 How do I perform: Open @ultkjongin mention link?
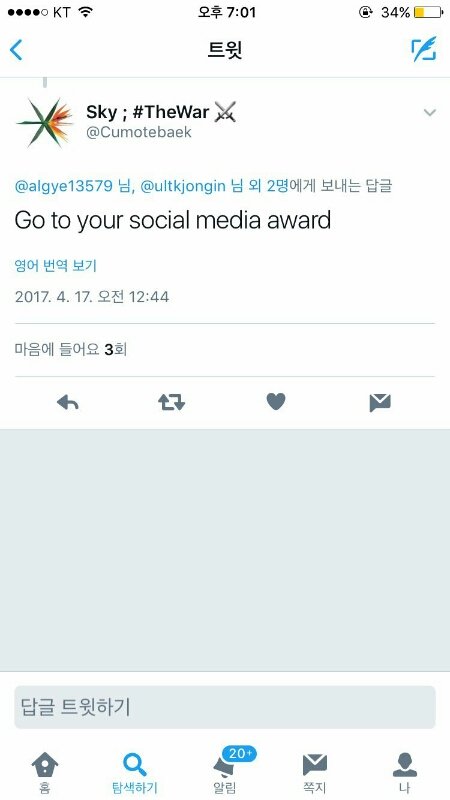click(183, 186)
